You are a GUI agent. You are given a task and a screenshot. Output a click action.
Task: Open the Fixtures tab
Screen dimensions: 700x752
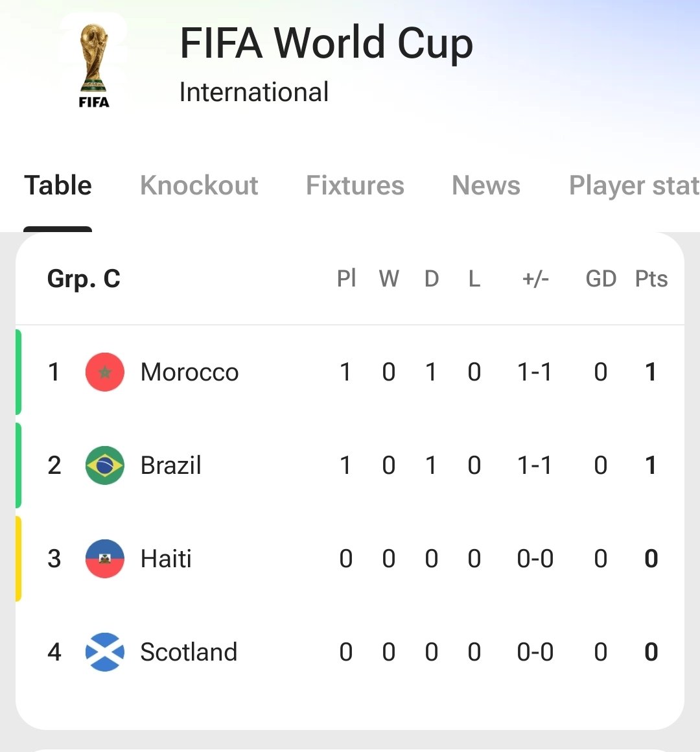pyautogui.click(x=355, y=185)
